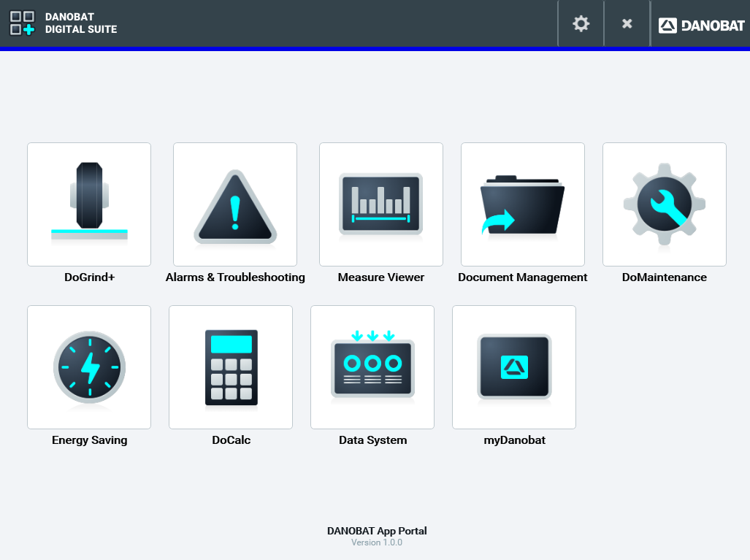750x560 pixels.
Task: Click the Version 1.0.0 text
Action: (x=377, y=542)
